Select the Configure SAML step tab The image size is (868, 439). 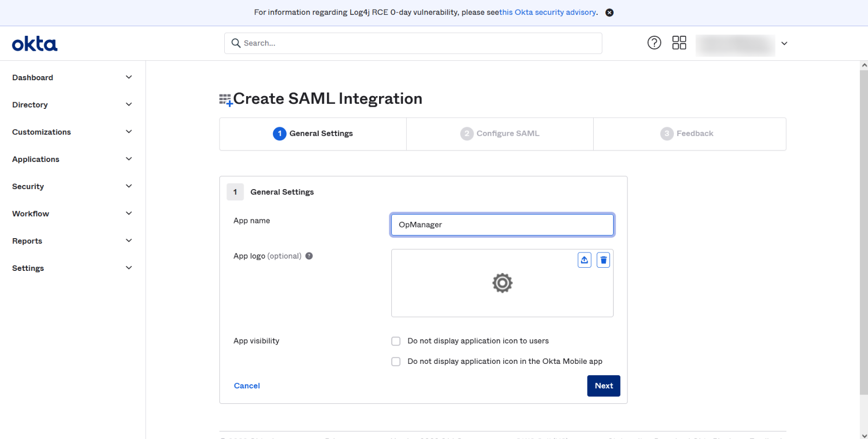point(500,134)
